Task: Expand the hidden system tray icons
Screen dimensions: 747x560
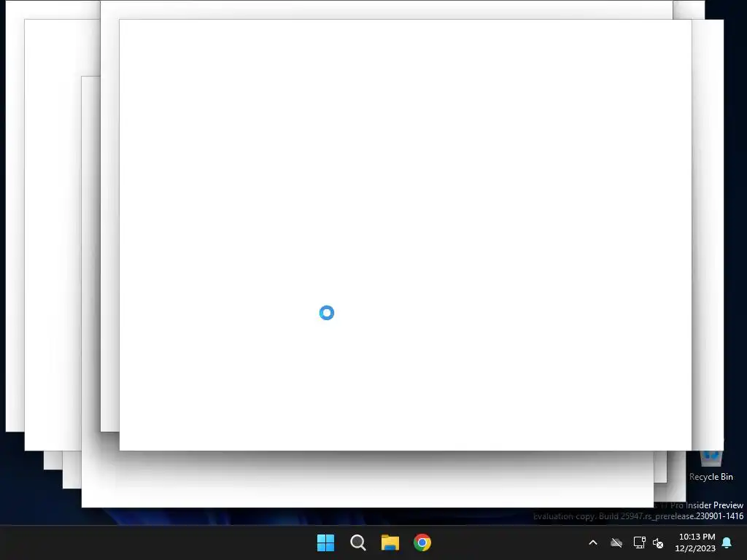Action: pos(593,542)
